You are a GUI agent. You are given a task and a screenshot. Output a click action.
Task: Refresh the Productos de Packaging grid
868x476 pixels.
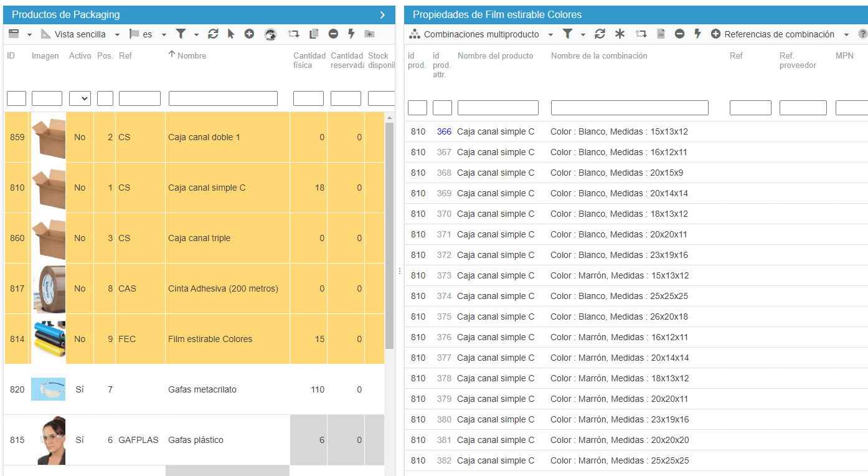(x=213, y=34)
